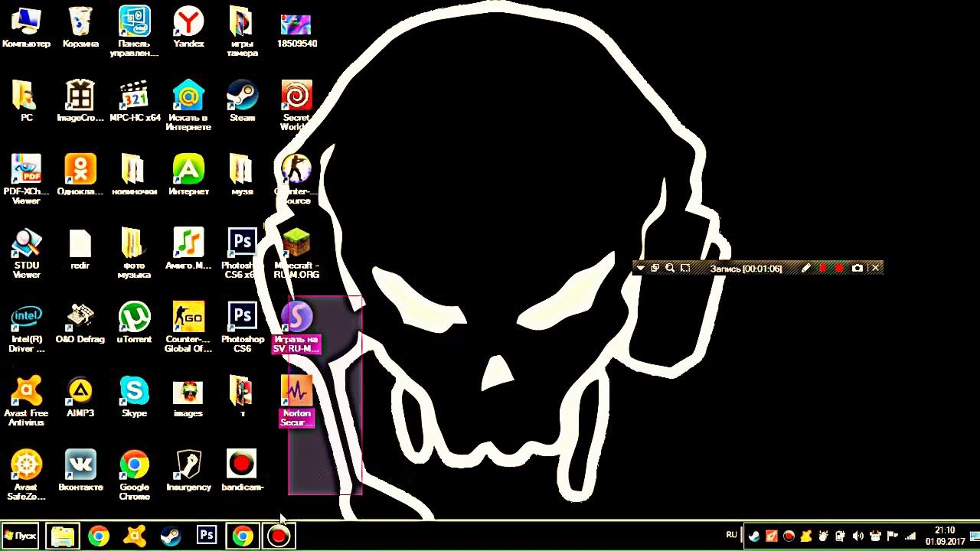This screenshot has height=551, width=980.
Task: Expand the recording bar dropdown arrow
Action: tap(641, 268)
